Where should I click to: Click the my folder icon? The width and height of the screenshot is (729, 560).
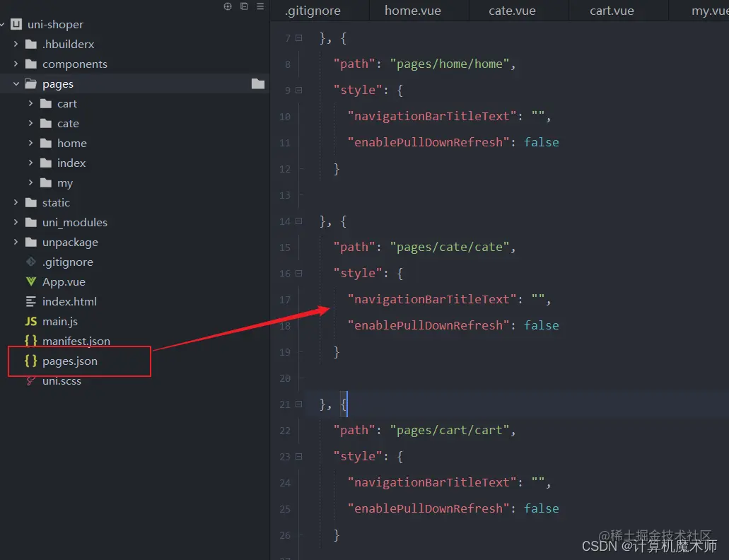click(x=46, y=182)
